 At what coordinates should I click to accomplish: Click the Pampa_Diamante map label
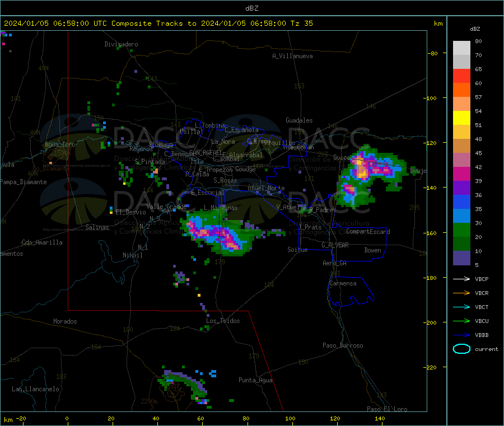(x=23, y=182)
